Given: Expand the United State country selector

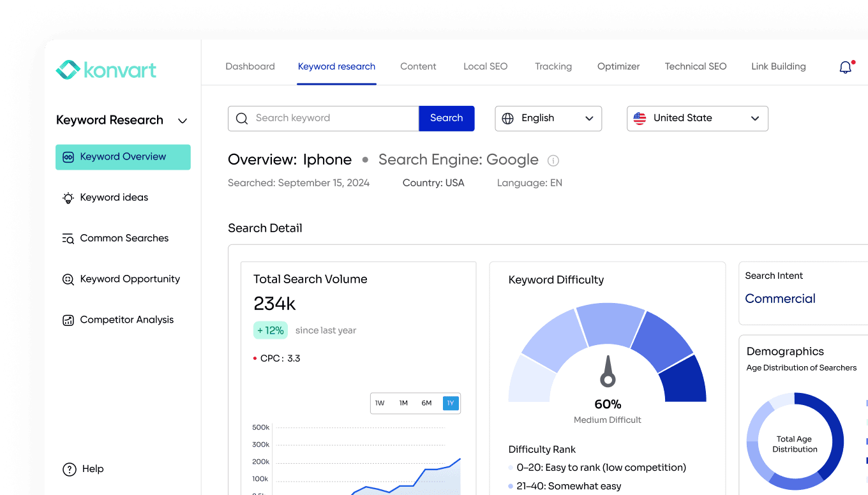Looking at the screenshot, I should (697, 118).
